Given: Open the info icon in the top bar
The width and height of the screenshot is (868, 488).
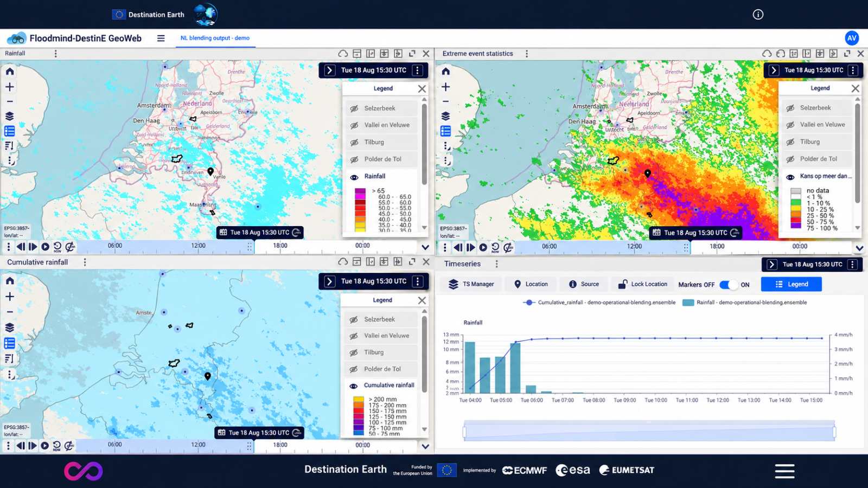Looking at the screenshot, I should click(x=758, y=15).
